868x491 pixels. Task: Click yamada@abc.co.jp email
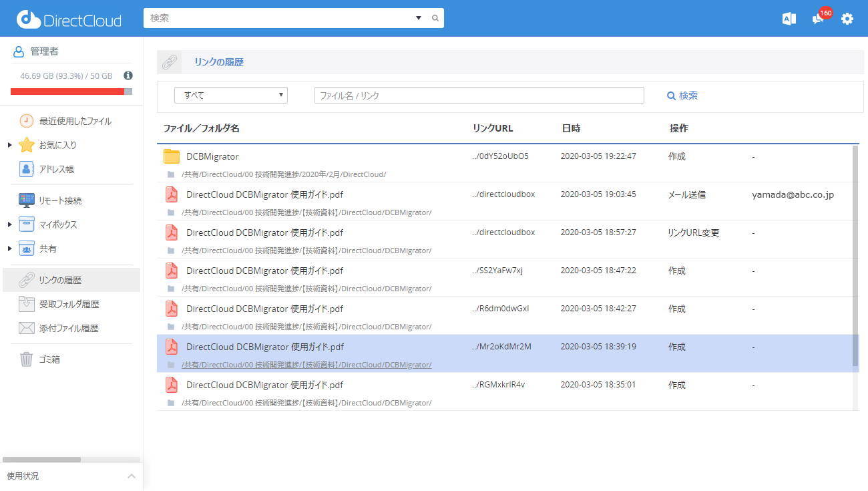793,194
